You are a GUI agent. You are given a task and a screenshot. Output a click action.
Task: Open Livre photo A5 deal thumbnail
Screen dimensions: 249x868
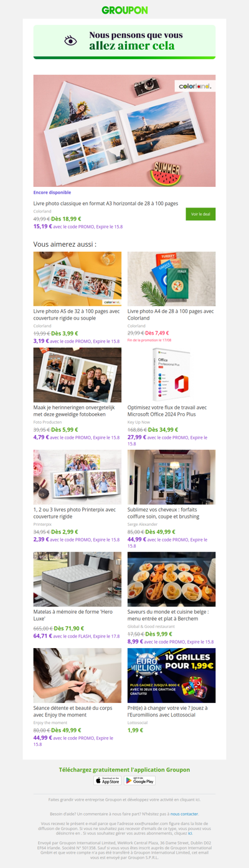click(x=77, y=279)
